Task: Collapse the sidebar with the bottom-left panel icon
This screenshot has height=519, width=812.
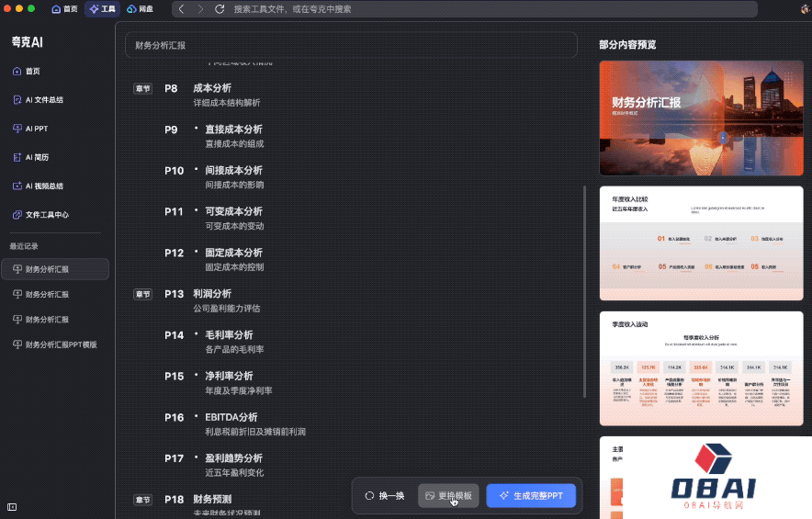Action: (12, 507)
